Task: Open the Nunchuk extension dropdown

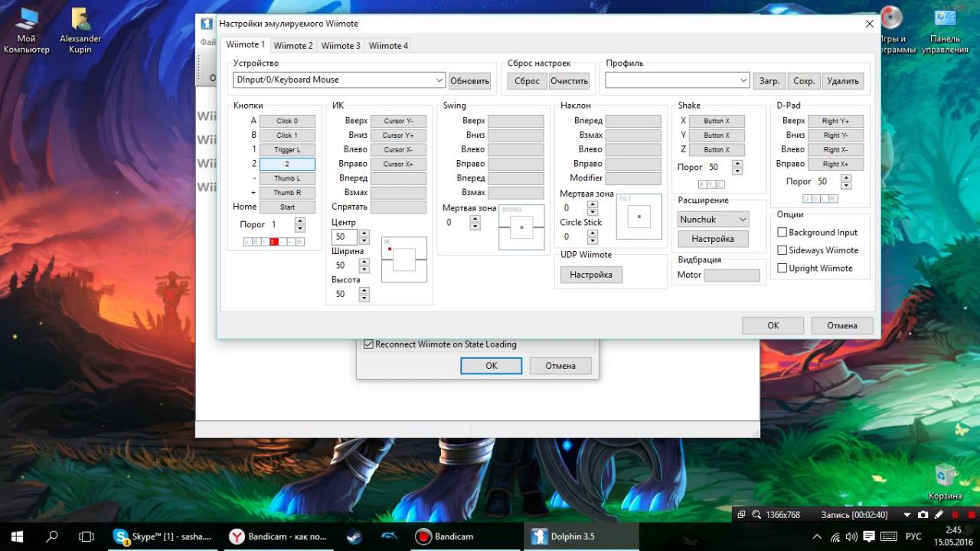Action: (714, 219)
